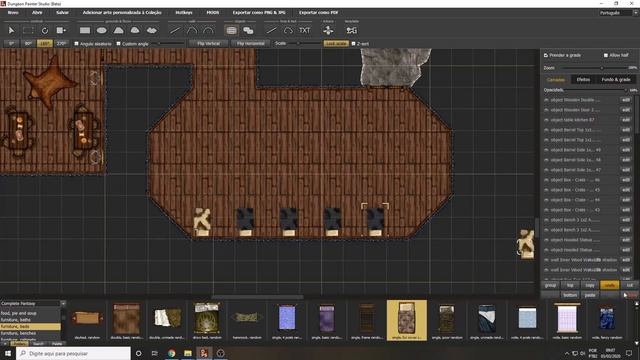Click Exportar como PDF
640x360 pixels.
(x=318, y=13)
